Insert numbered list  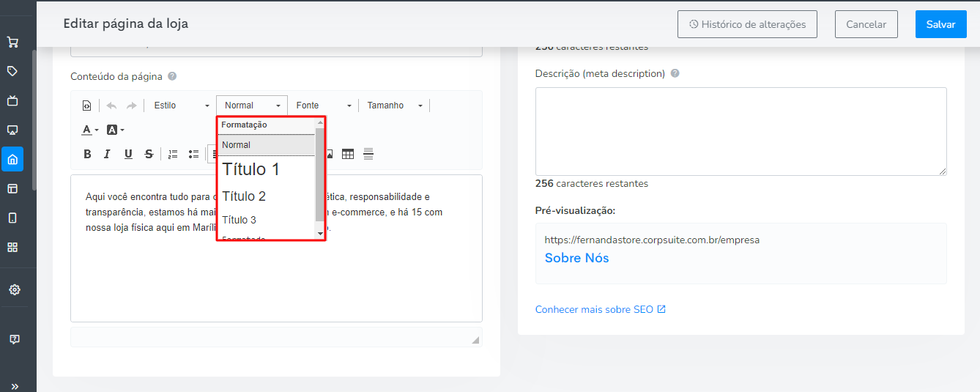tap(173, 154)
